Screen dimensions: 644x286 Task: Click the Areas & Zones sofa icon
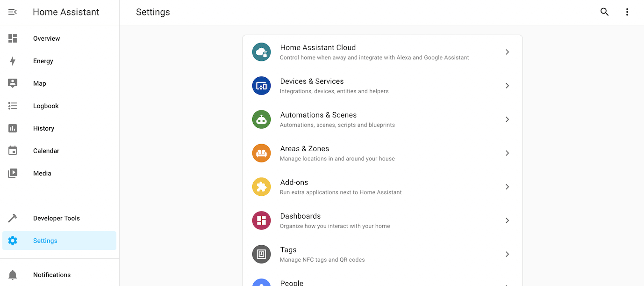tap(261, 153)
